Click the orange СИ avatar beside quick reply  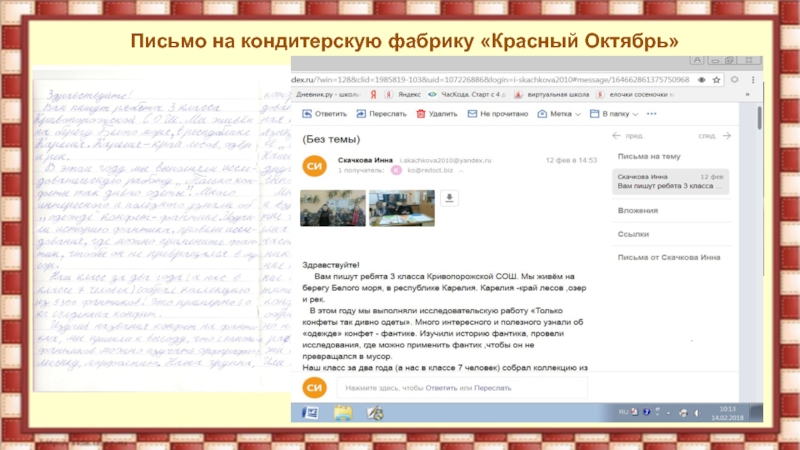click(x=315, y=388)
